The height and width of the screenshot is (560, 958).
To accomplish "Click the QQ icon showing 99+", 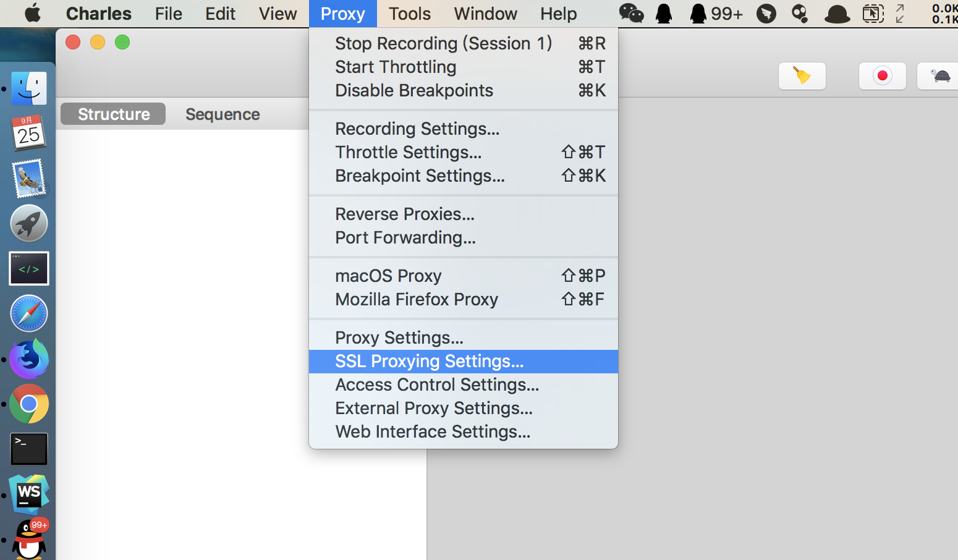I will coord(716,13).
